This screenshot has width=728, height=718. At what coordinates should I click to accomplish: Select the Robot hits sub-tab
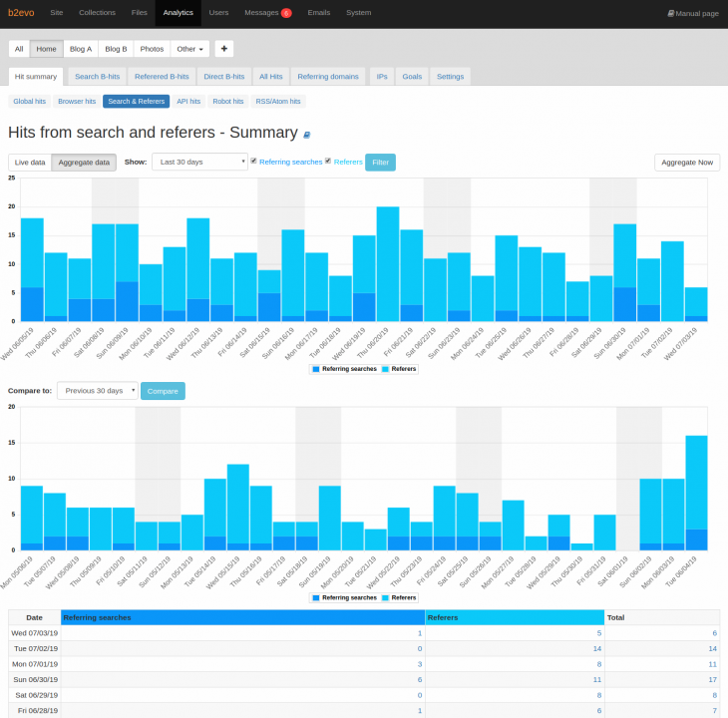[x=228, y=101]
